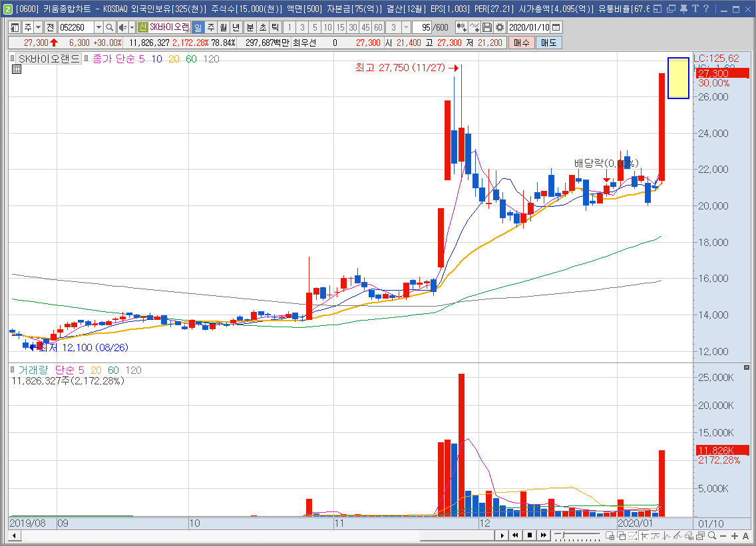Select the 60 interval button
This screenshot has height=546, width=756.
(378, 27)
